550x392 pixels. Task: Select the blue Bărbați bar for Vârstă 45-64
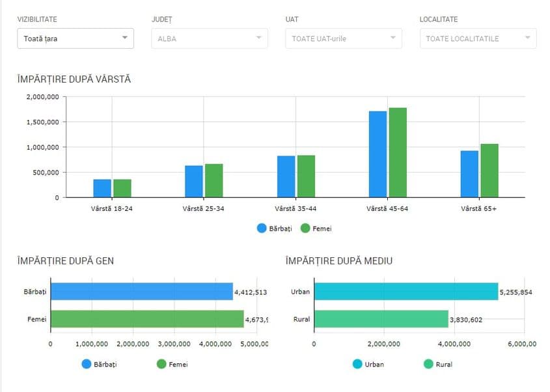378,154
